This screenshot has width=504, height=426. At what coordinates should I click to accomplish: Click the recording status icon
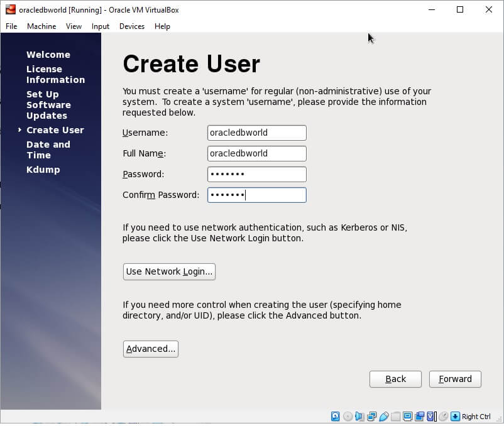coord(419,417)
